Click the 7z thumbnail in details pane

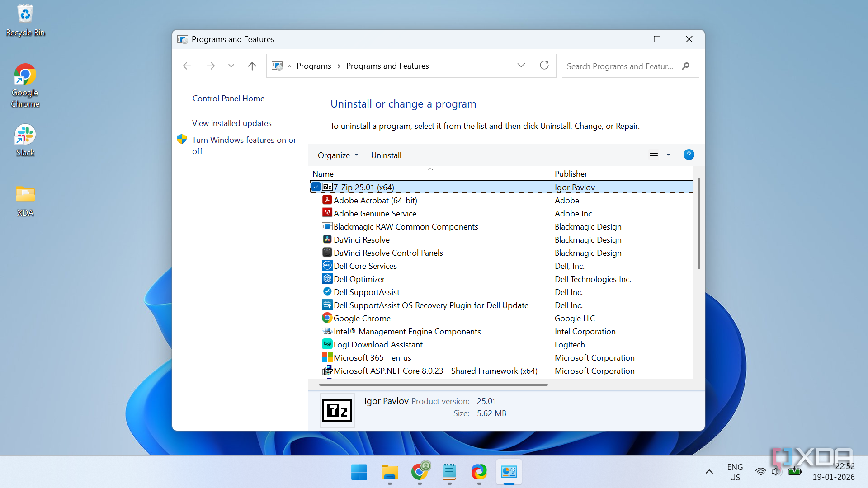[337, 410]
